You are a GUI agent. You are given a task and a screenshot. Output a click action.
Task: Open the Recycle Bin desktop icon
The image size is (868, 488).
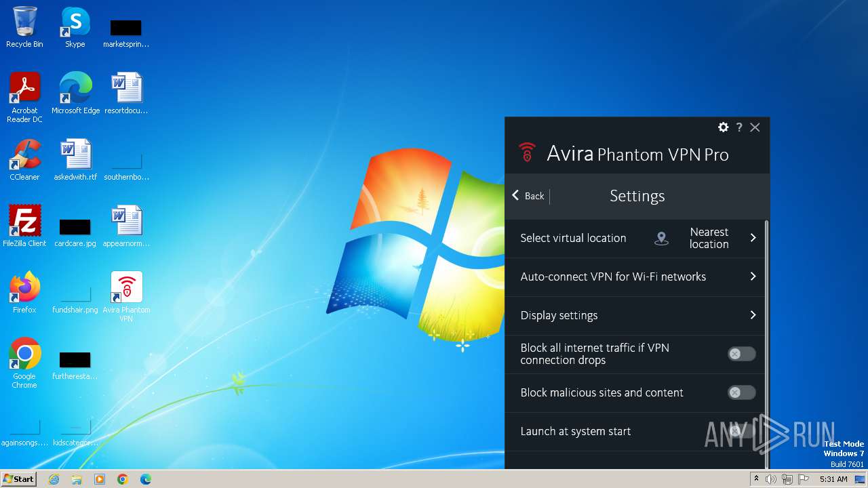(24, 27)
